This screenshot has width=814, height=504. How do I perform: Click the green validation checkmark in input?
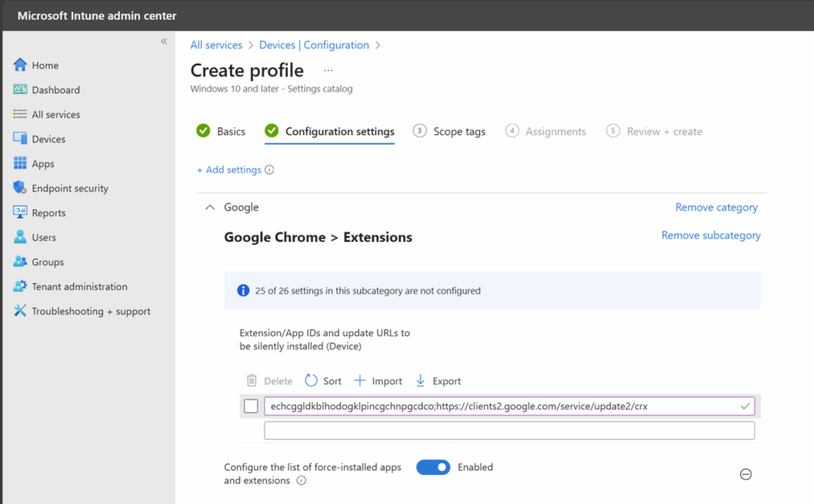(x=745, y=406)
